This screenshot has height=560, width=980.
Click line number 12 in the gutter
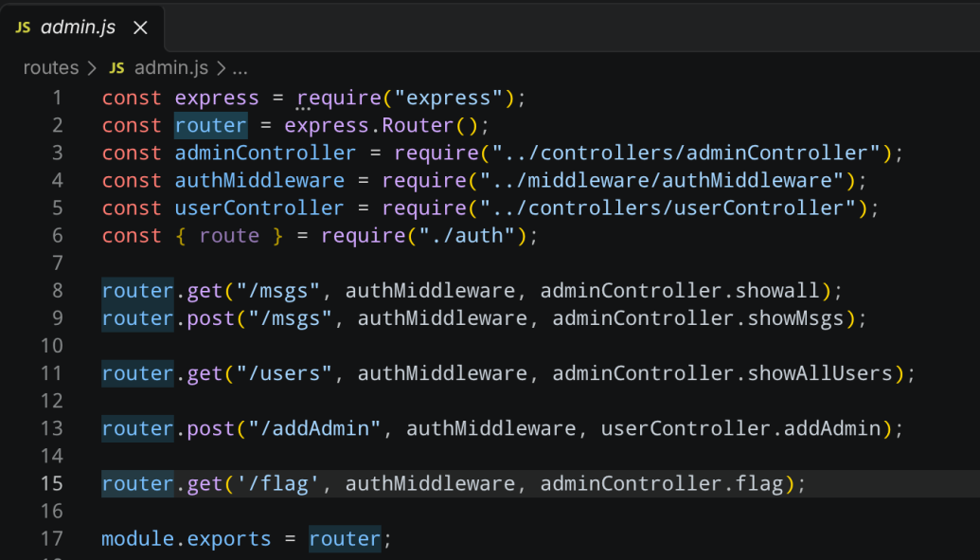coord(51,401)
